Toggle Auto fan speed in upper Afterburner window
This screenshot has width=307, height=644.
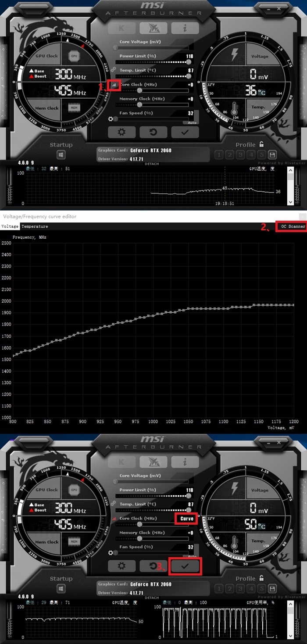[192, 123]
